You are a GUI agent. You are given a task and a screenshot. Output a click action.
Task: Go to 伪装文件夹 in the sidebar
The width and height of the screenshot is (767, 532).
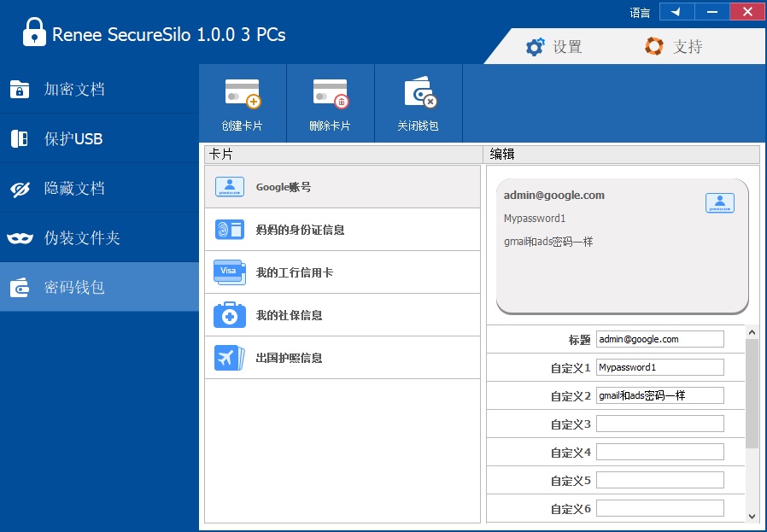click(x=99, y=237)
